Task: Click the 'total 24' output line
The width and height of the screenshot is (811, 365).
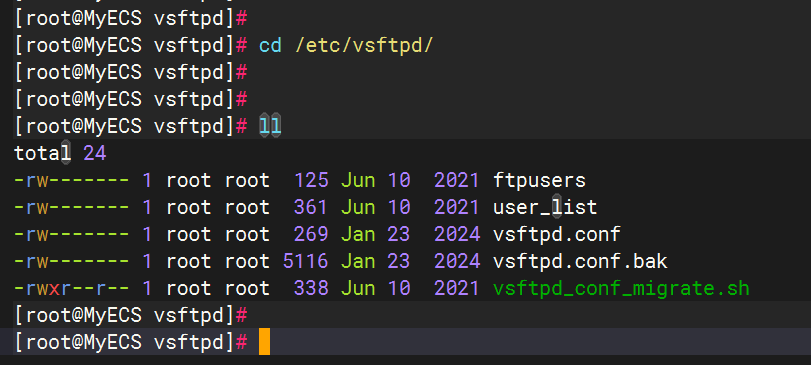Action: 60,153
